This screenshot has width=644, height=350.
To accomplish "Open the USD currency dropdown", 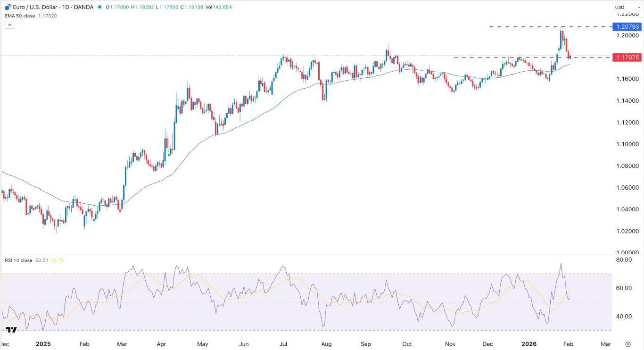I will click(x=622, y=7).
